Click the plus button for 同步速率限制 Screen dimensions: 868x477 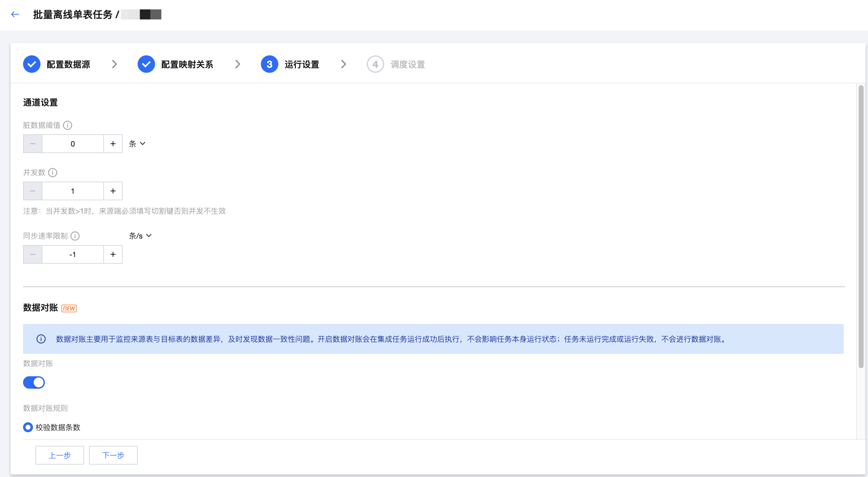coord(113,254)
